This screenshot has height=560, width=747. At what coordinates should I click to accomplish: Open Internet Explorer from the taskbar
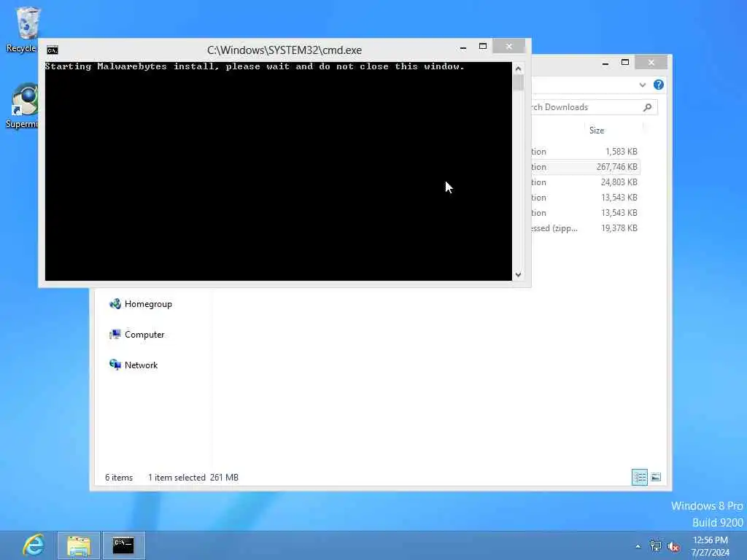point(34,545)
